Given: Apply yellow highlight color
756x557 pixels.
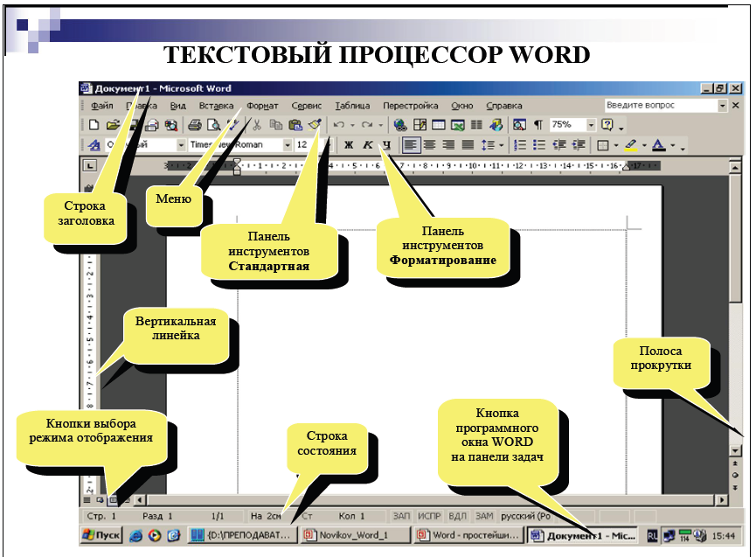Looking at the screenshot, I should (631, 144).
